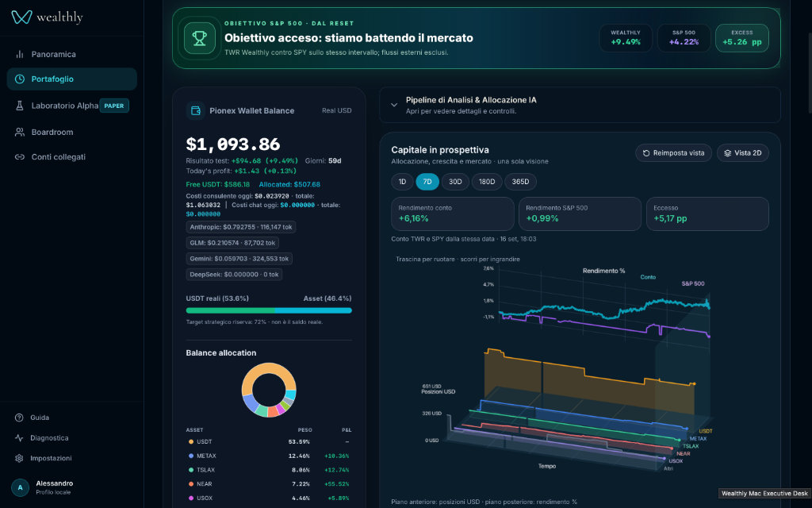Screen dimensions: 812x508
Task: Click the Boardroom people icon
Action: click(x=20, y=133)
